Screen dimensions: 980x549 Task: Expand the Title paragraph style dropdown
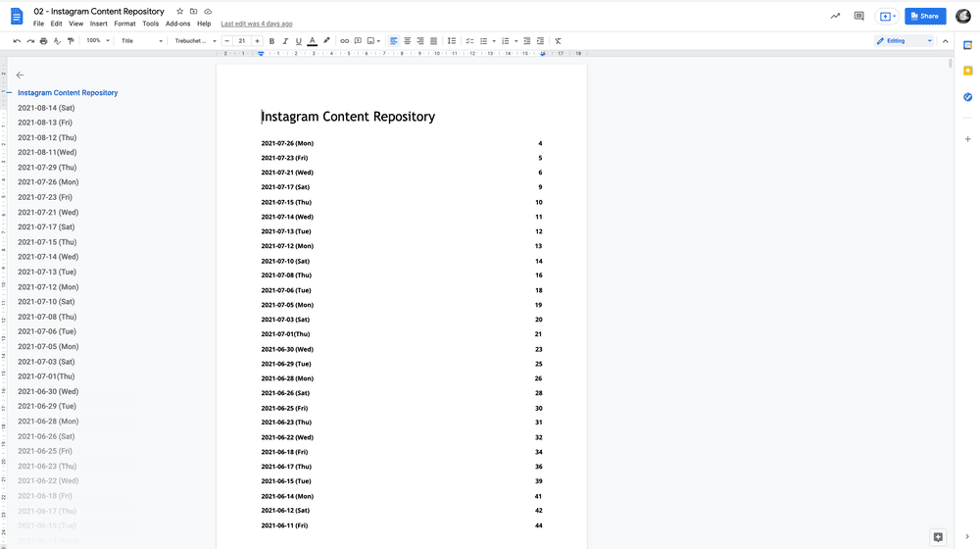142,41
